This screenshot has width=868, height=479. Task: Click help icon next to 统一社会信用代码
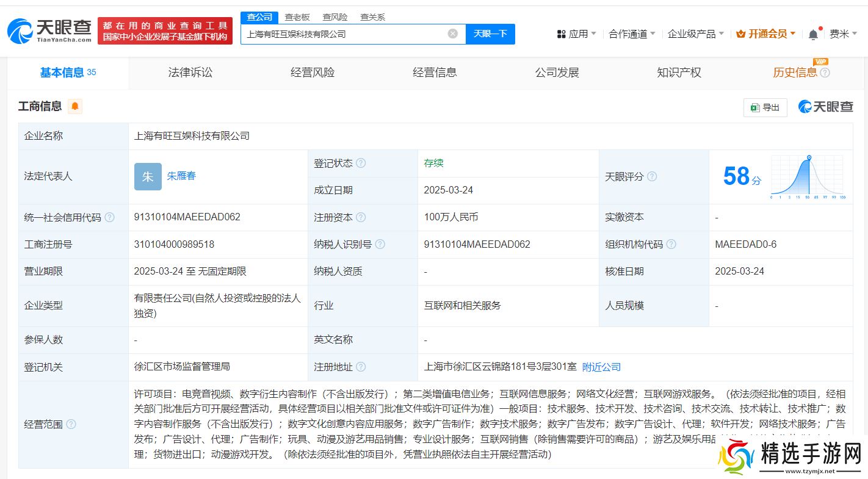pyautogui.click(x=109, y=217)
